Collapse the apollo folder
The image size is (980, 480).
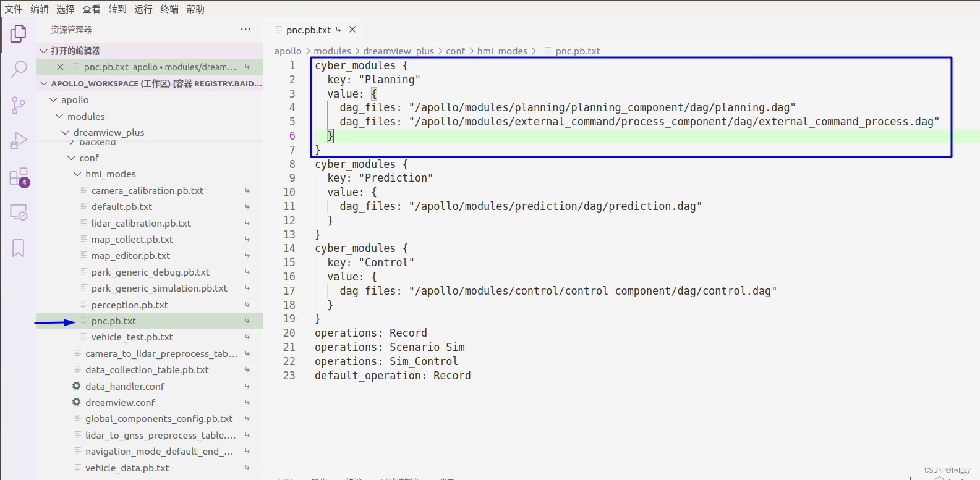53,100
